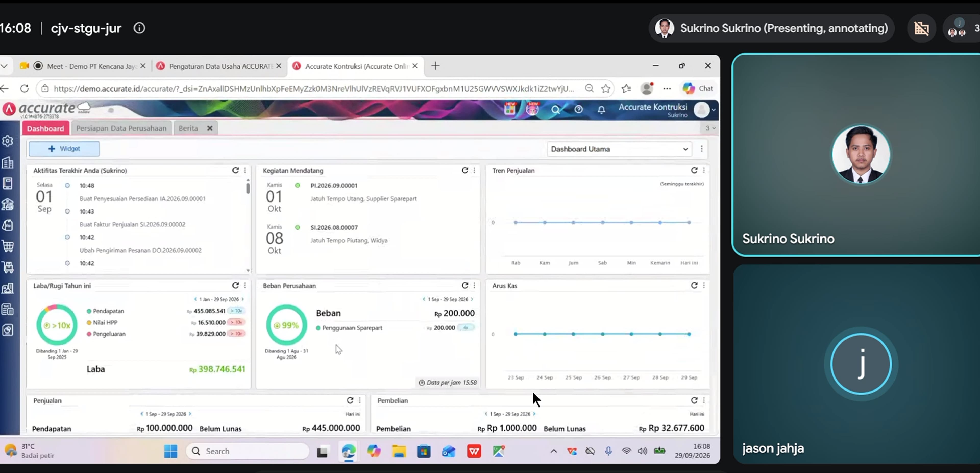Open upcoming item PI.2026.09.00001
Screen dimensions: 980x473
coord(334,185)
